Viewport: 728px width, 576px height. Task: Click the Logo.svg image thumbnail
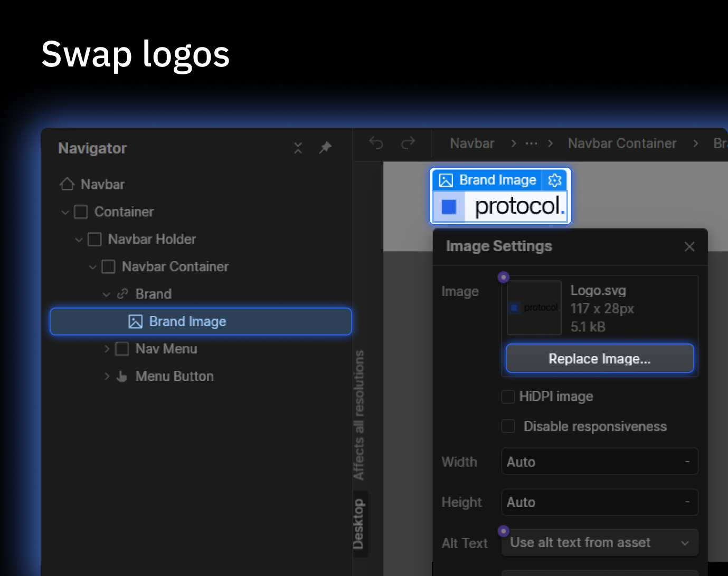(x=534, y=308)
